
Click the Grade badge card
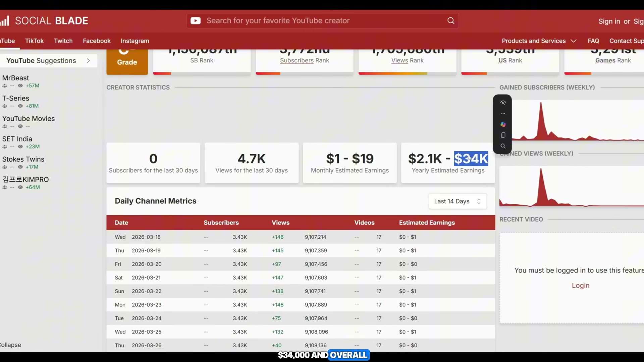(127, 62)
